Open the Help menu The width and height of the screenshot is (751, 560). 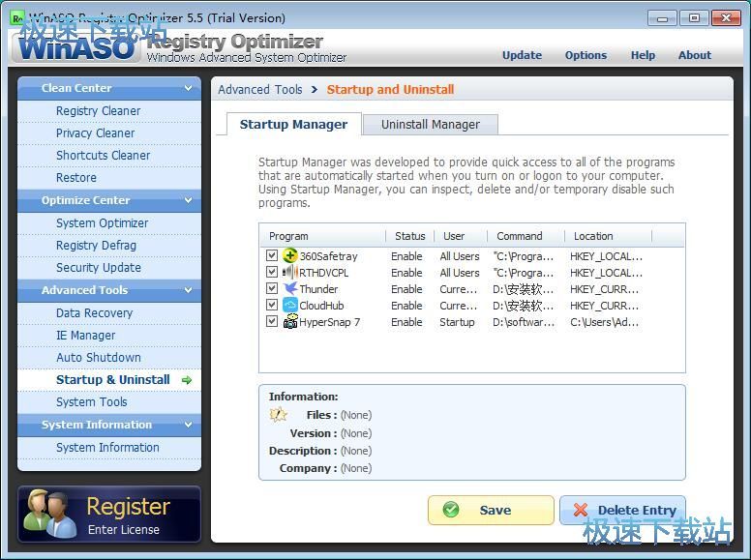[x=643, y=55]
